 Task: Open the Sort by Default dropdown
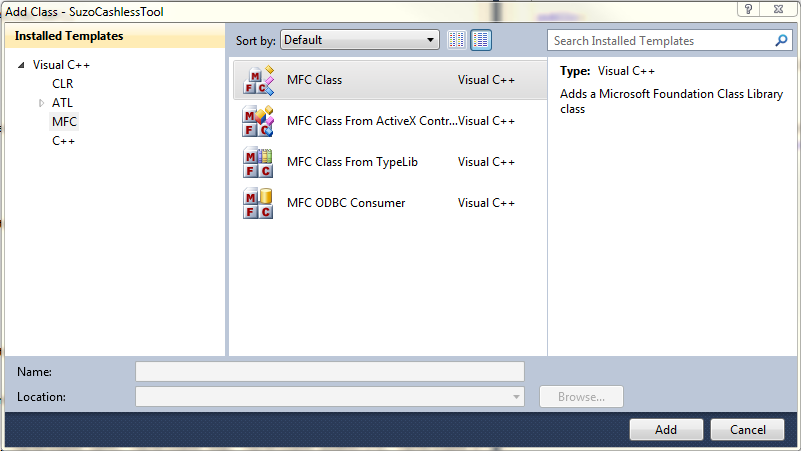(360, 40)
